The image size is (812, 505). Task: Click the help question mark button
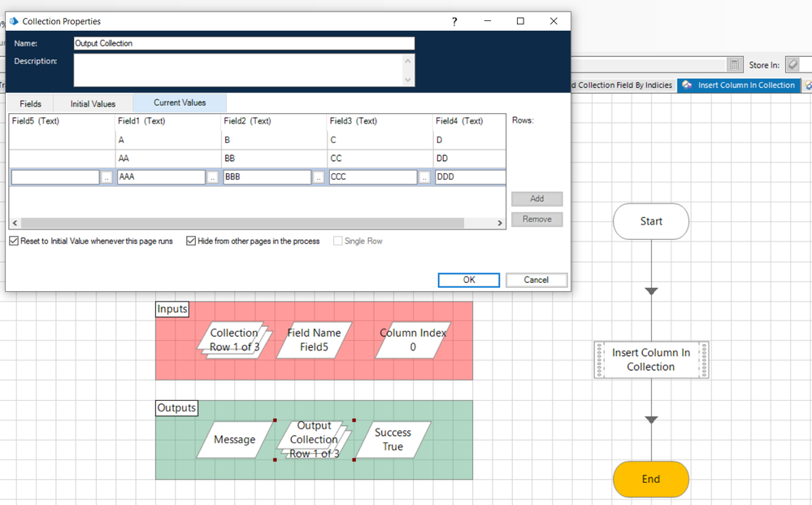(x=454, y=21)
